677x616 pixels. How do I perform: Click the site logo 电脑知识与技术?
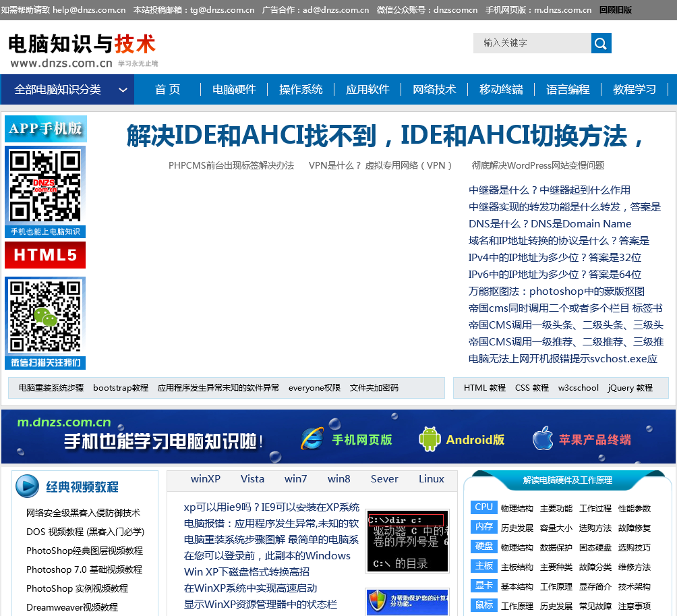(82, 50)
